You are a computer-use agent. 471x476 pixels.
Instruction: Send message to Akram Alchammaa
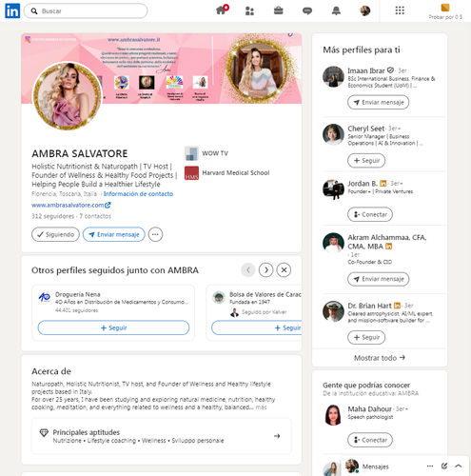379,279
